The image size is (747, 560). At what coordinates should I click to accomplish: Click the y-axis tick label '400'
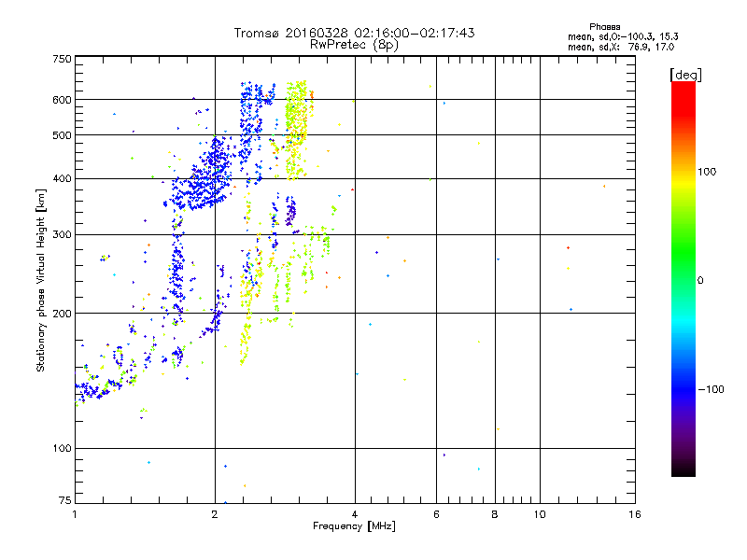62,178
